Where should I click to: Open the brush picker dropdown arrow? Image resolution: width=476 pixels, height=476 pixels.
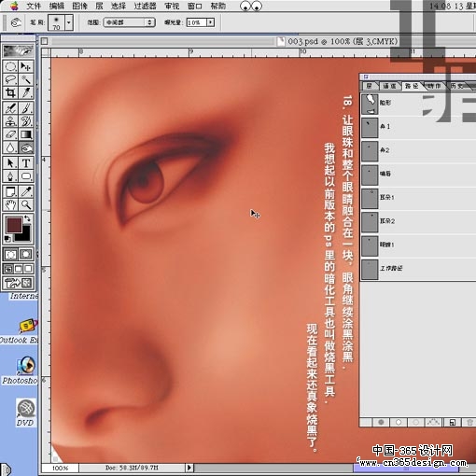69,22
